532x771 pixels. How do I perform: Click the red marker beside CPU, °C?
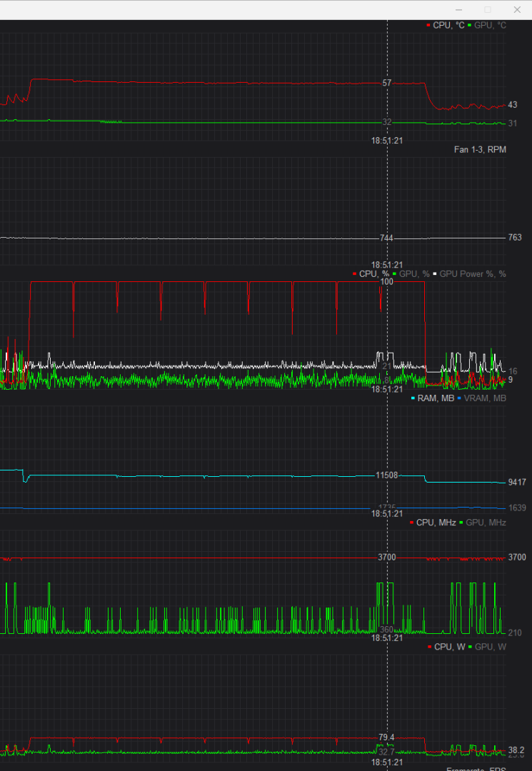pyautogui.click(x=428, y=25)
